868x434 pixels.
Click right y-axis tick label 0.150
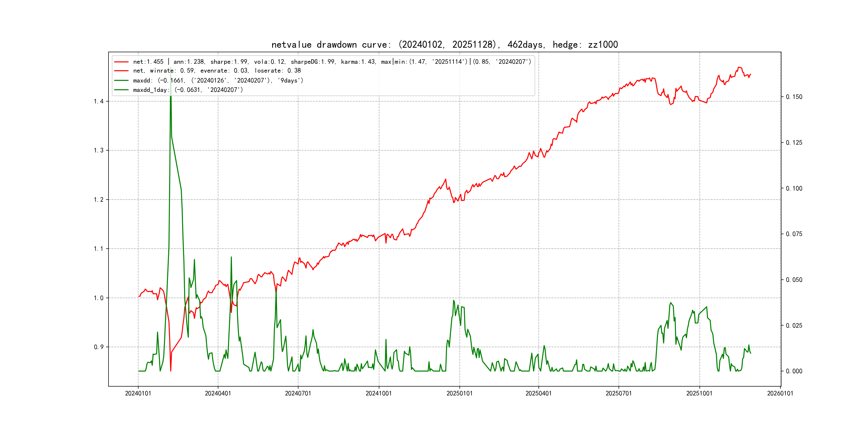click(x=794, y=97)
